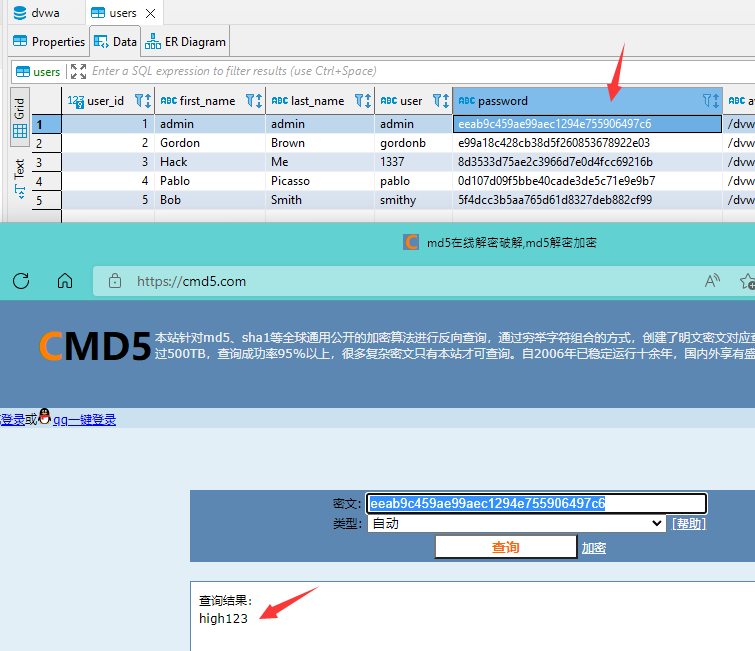Viewport: 755px width, 651px height.
Task: Switch to the Data tab
Action: click(x=115, y=42)
